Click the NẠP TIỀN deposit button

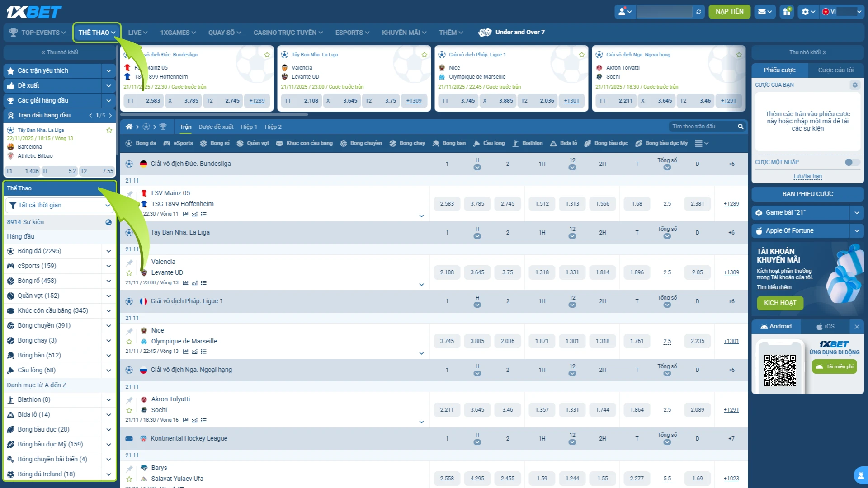729,12
